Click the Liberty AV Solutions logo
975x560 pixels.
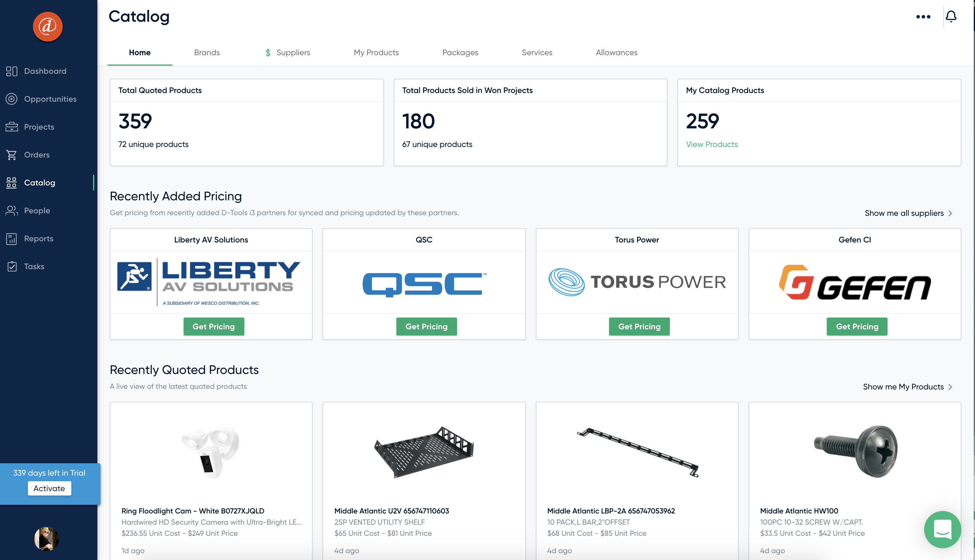pos(208,282)
